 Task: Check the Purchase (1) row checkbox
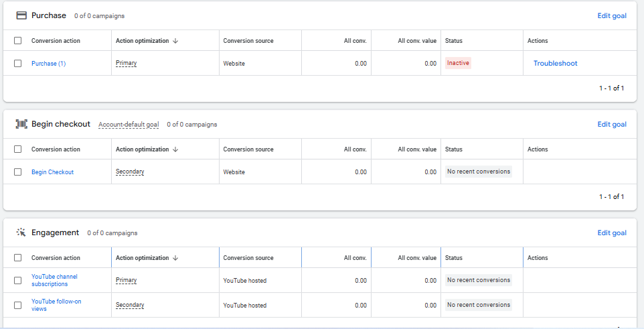click(x=17, y=64)
